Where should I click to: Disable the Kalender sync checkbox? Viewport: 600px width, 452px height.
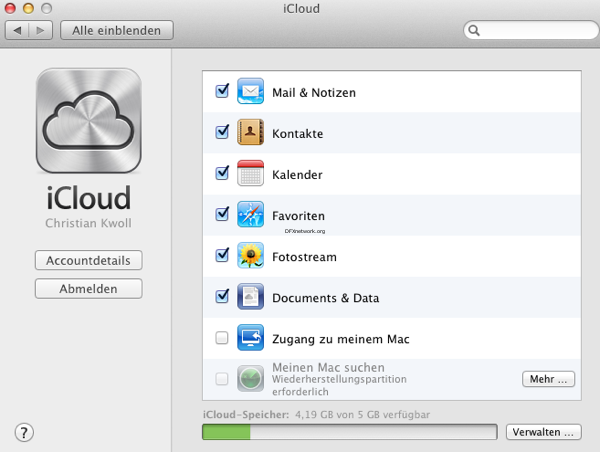point(222,173)
